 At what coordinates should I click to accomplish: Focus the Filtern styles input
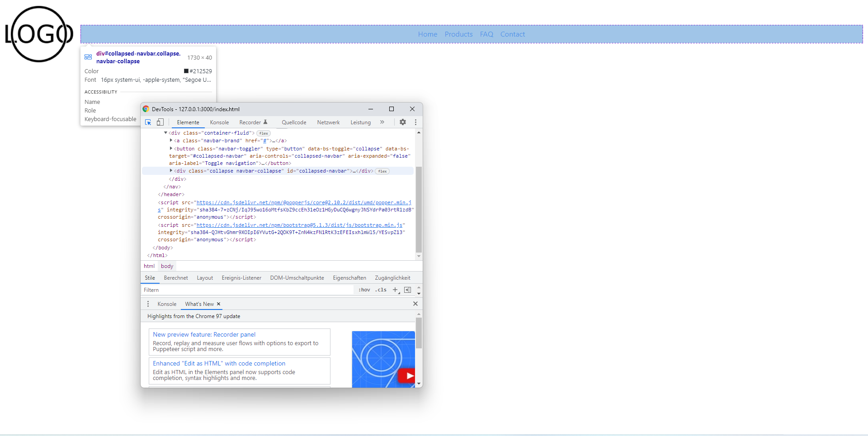click(x=247, y=290)
